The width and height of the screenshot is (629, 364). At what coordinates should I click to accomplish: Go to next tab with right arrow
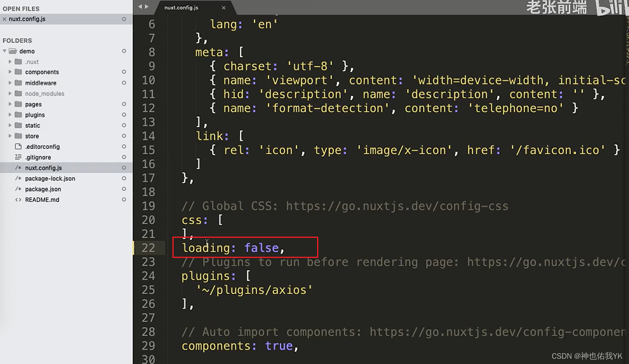click(x=147, y=6)
